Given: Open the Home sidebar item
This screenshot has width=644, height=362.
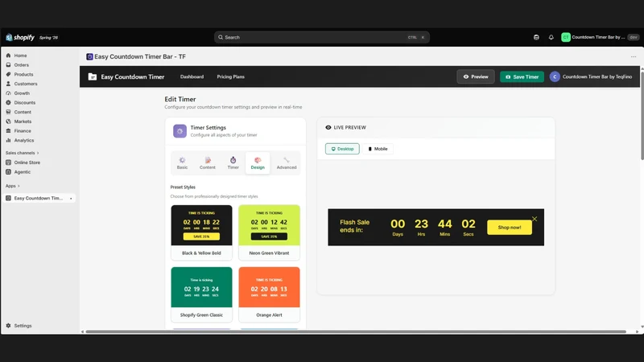Looking at the screenshot, I should (20, 56).
